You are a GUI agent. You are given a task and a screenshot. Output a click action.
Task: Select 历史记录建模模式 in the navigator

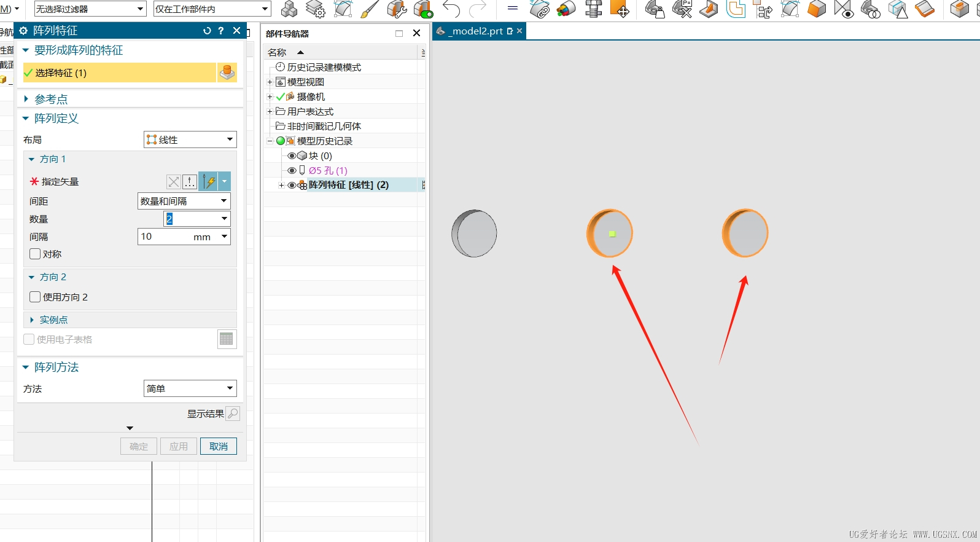coord(324,68)
